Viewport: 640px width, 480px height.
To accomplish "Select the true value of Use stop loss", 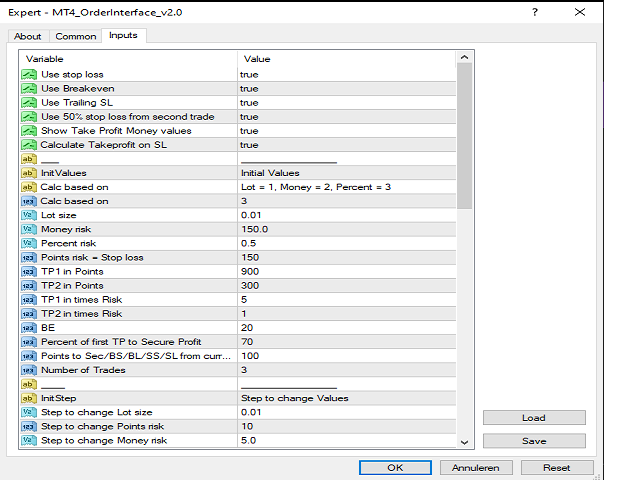I will click(x=249, y=75).
